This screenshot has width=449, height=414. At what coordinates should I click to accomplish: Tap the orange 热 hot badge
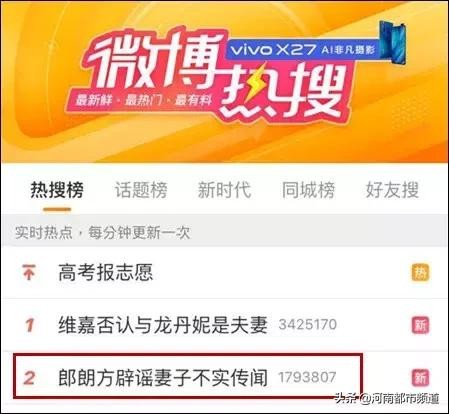(x=420, y=273)
